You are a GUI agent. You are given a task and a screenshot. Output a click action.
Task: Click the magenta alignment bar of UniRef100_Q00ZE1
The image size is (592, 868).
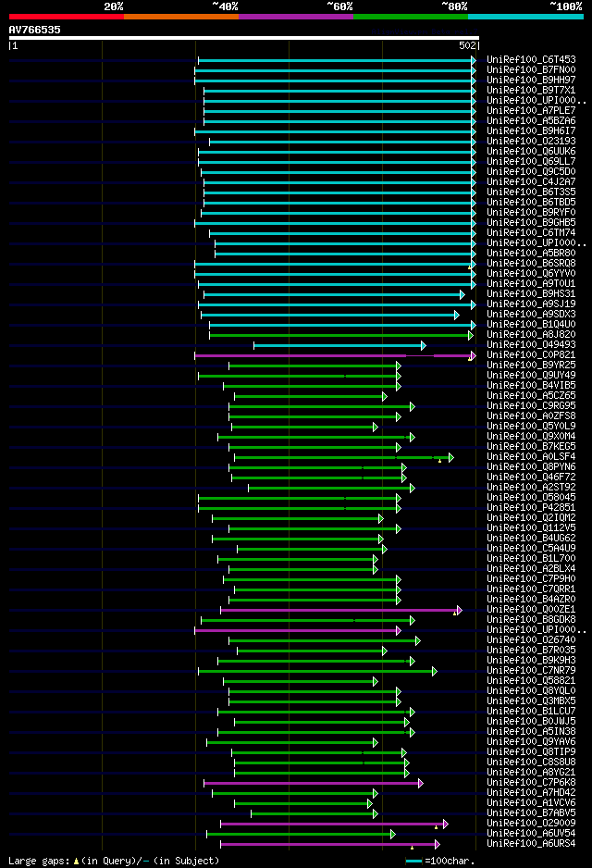[x=339, y=611]
